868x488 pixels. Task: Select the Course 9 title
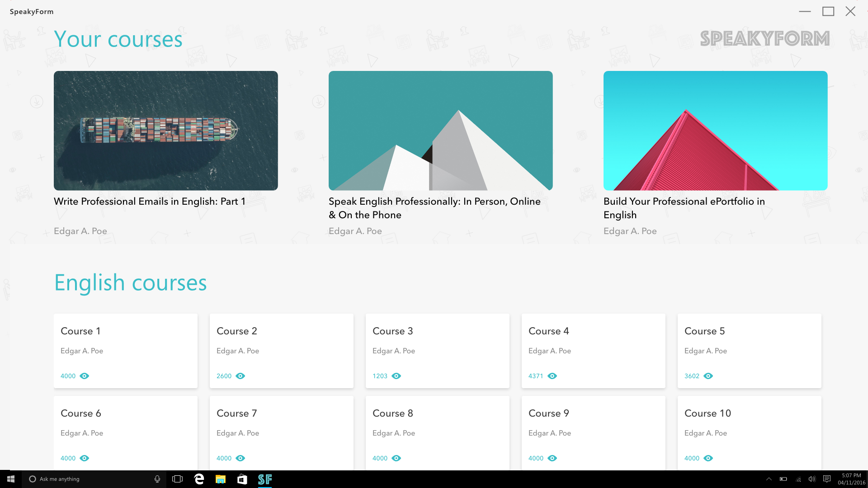click(549, 413)
